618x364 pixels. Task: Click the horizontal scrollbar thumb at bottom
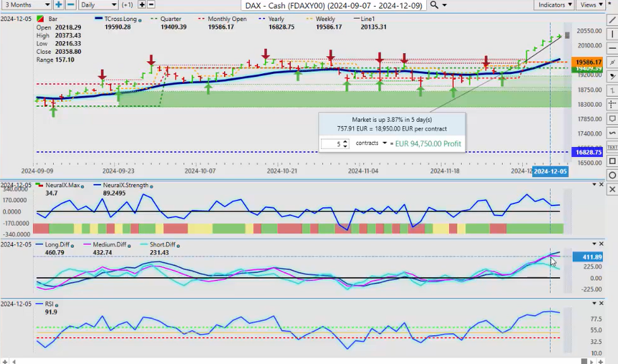[584, 361]
